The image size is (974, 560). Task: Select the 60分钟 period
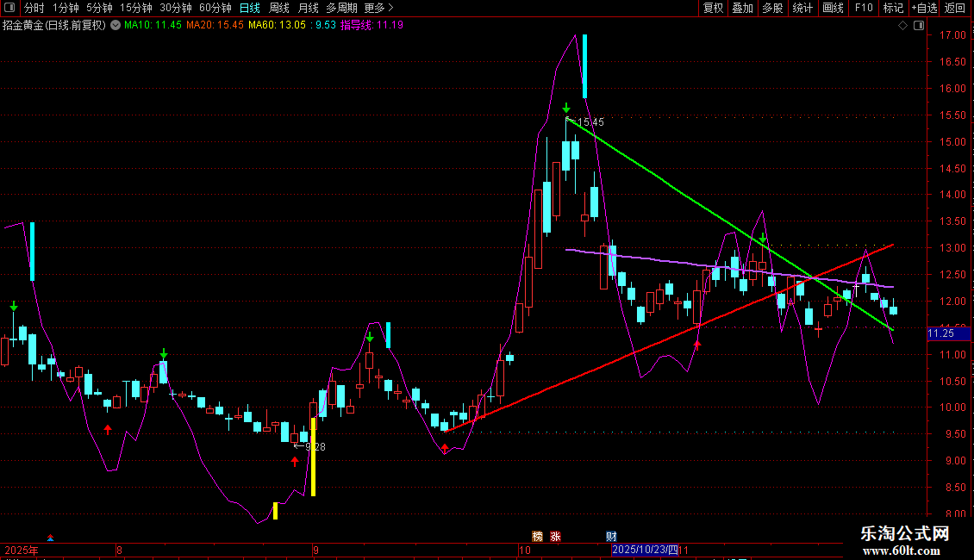point(215,8)
